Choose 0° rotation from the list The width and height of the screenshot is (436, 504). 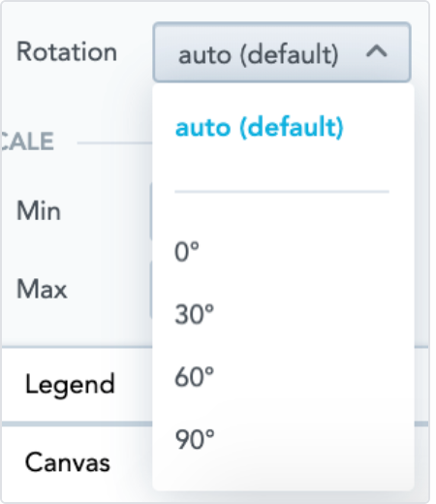pos(187,252)
